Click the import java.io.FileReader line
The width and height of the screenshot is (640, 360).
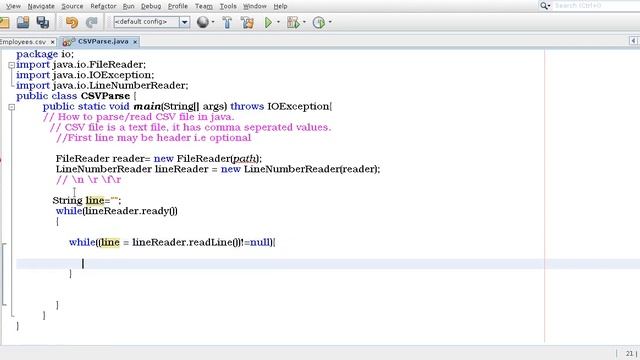coord(81,64)
